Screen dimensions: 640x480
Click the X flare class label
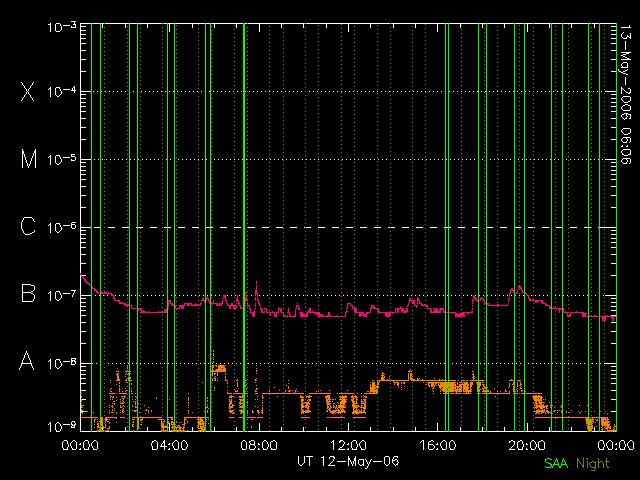click(x=28, y=91)
